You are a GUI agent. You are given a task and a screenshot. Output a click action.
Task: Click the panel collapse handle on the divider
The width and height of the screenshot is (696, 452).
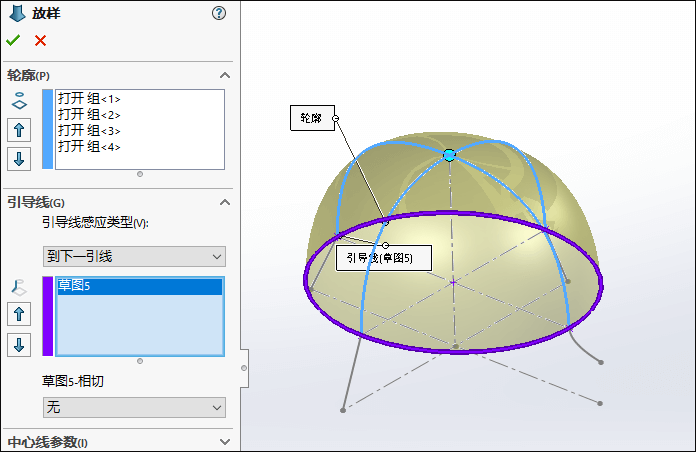coord(244,368)
